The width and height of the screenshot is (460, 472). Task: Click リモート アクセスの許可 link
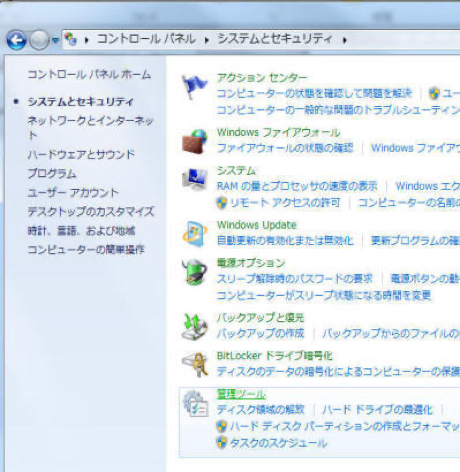pyautogui.click(x=285, y=203)
